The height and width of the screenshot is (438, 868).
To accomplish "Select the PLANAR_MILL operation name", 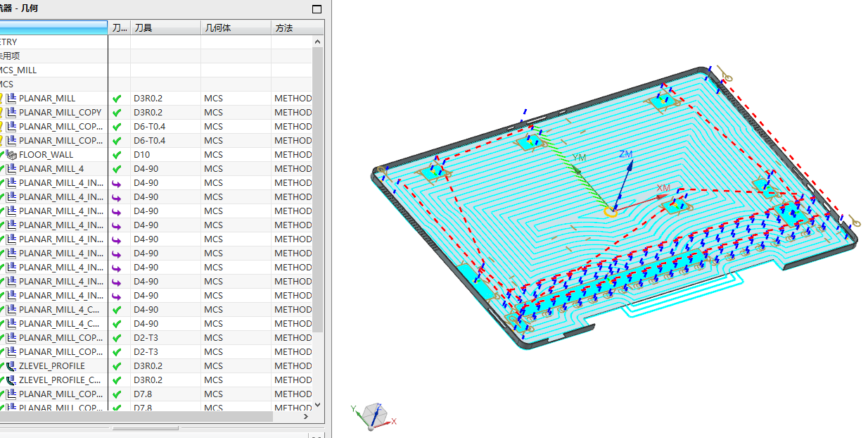I will point(47,98).
